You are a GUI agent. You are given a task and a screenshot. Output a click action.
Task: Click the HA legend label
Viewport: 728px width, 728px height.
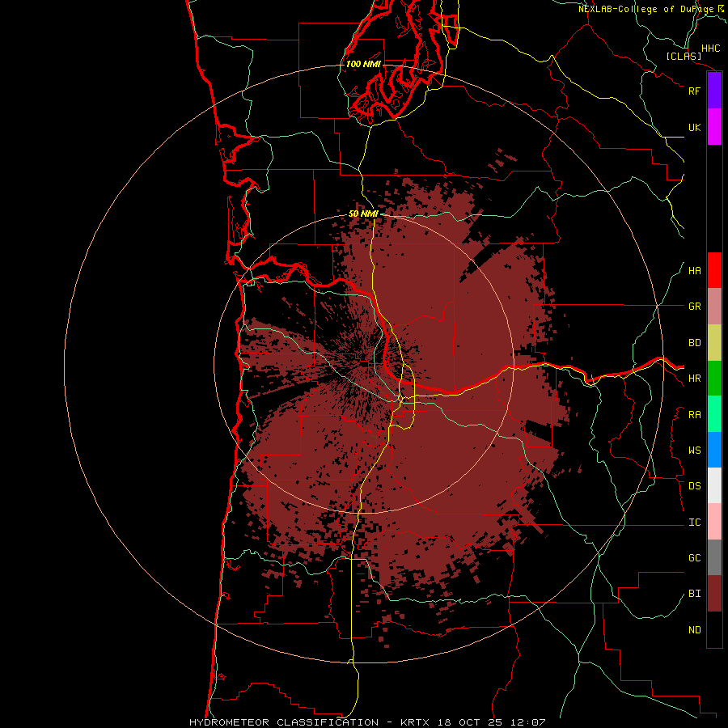694,270
